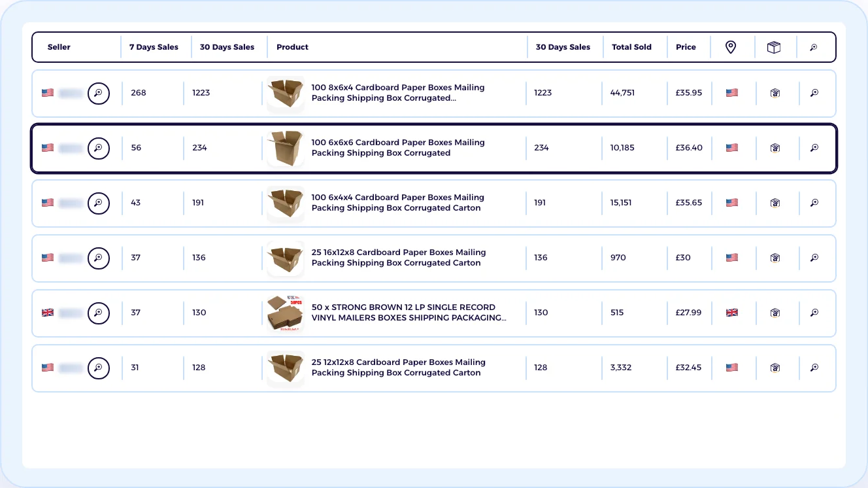868x488 pixels.
Task: Click 7 days sales value 268
Action: pyautogui.click(x=139, y=93)
